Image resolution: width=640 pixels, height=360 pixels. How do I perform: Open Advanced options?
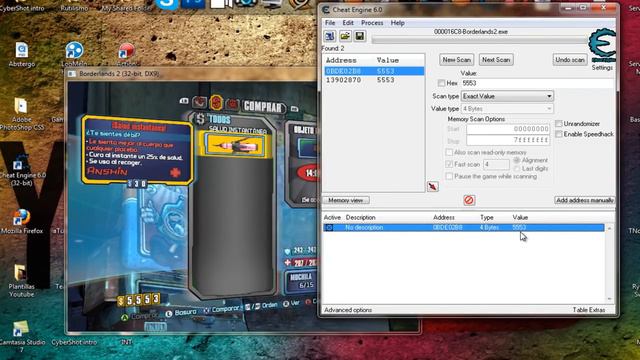point(348,310)
